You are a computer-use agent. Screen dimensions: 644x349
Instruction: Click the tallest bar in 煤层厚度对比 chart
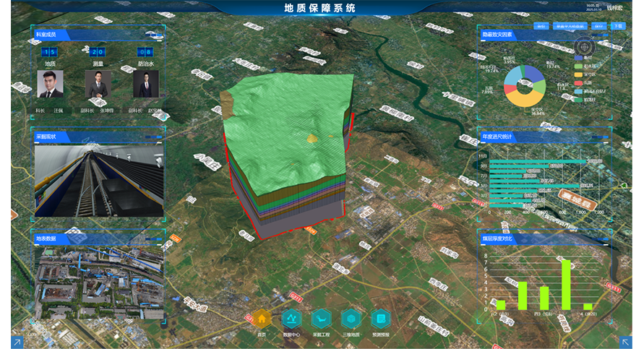tap(566, 285)
